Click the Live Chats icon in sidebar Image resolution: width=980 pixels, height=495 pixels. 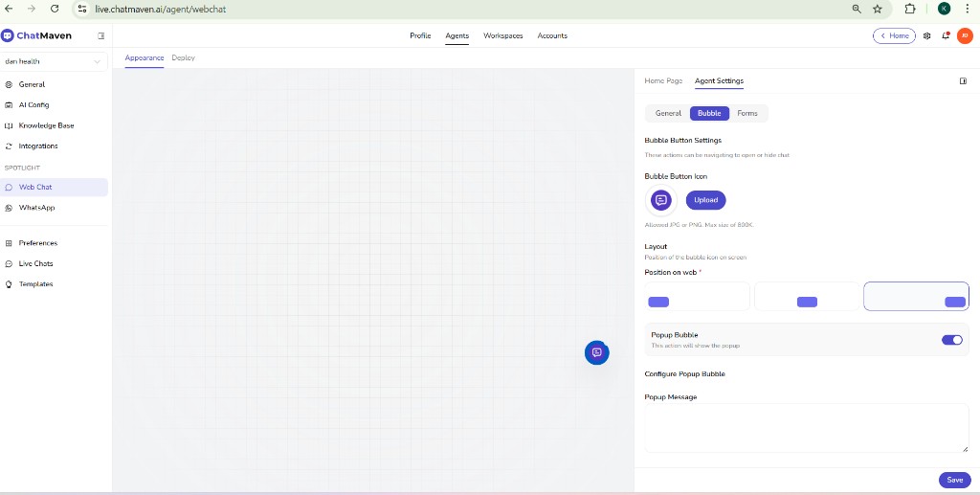(9, 263)
